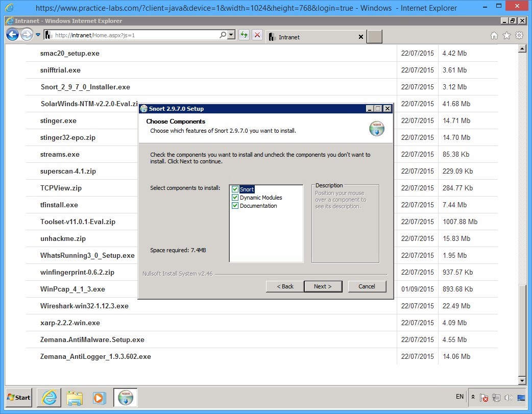The width and height of the screenshot is (532, 414).
Task: Expand hidden icons in the system tray
Action: pos(473,397)
